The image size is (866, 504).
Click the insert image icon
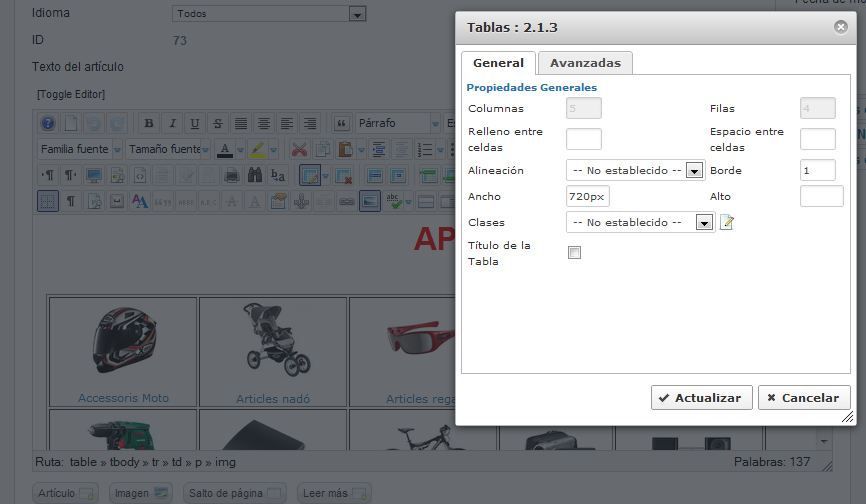click(x=369, y=201)
